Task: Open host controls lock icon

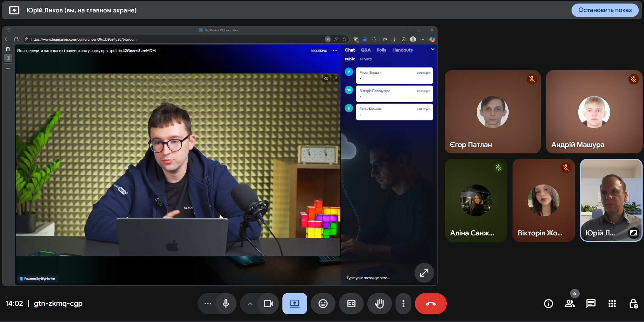Action: click(x=633, y=304)
